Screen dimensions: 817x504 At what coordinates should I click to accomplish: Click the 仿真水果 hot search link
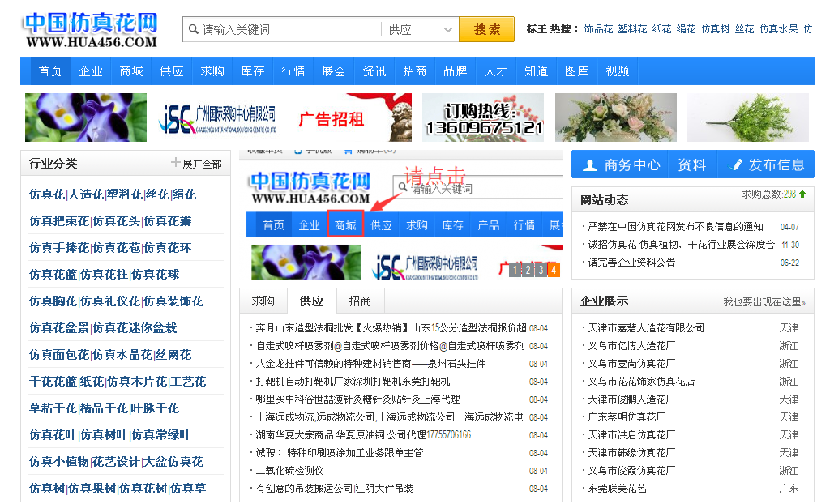778,29
